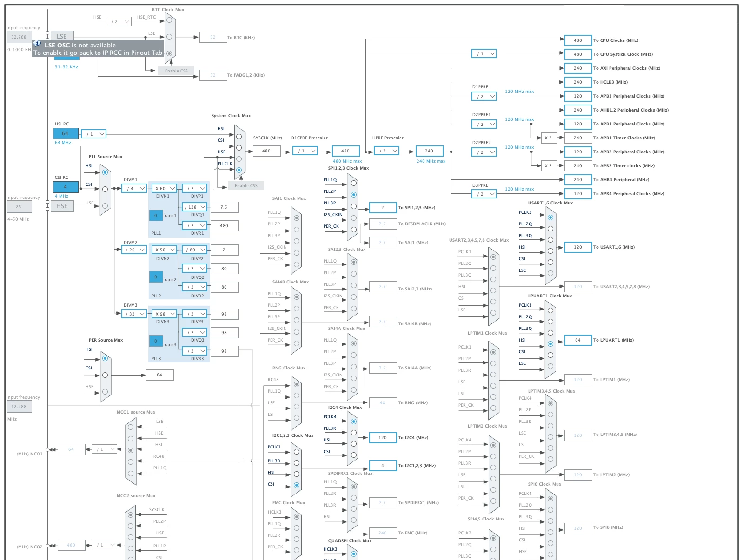Click the HSI RC 64 value box
This screenshot has width=749, height=560.
[x=66, y=133]
